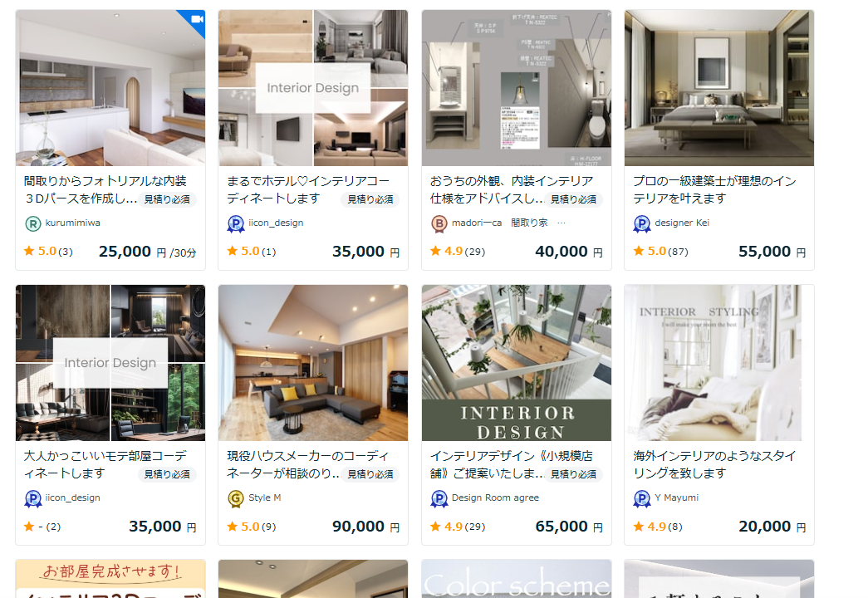Click Style M's gold G rank badge
868x598 pixels.
pos(236,499)
